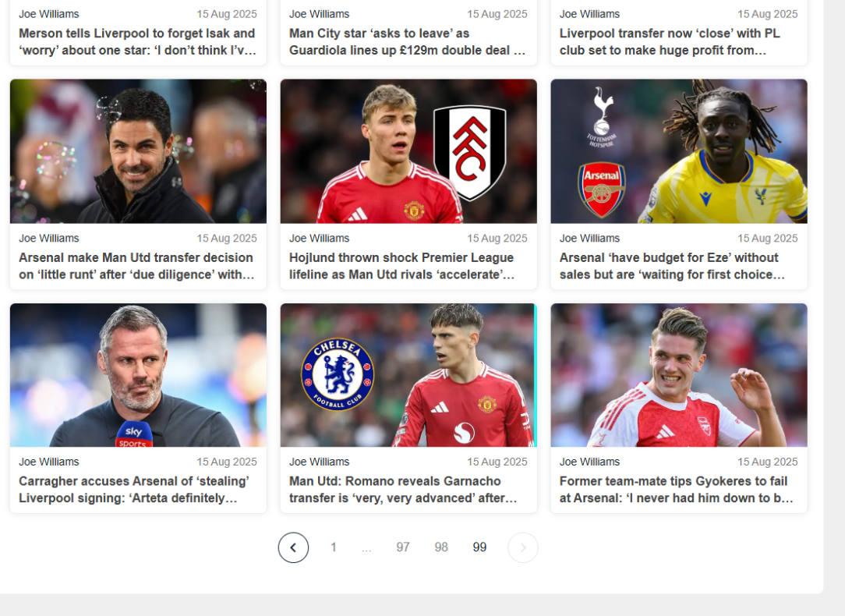Open page 97 of article list
Viewport: 845px width, 616px height.
(403, 547)
